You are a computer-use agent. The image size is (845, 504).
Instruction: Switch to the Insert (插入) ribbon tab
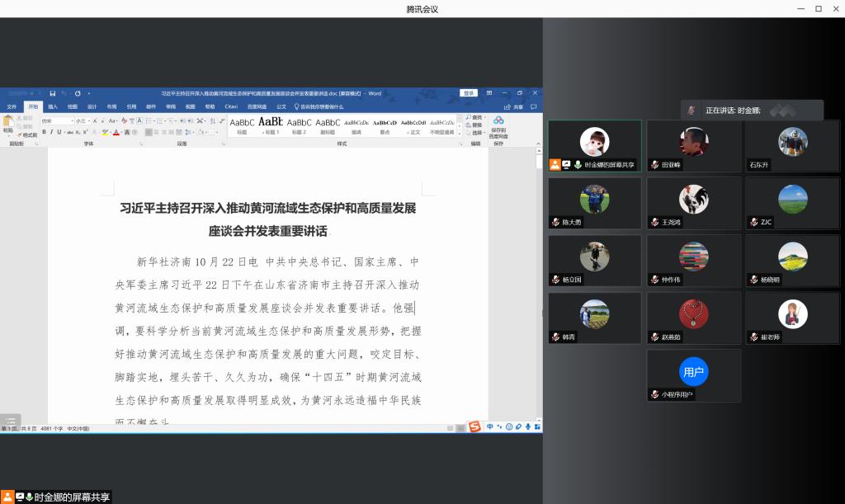click(x=52, y=106)
